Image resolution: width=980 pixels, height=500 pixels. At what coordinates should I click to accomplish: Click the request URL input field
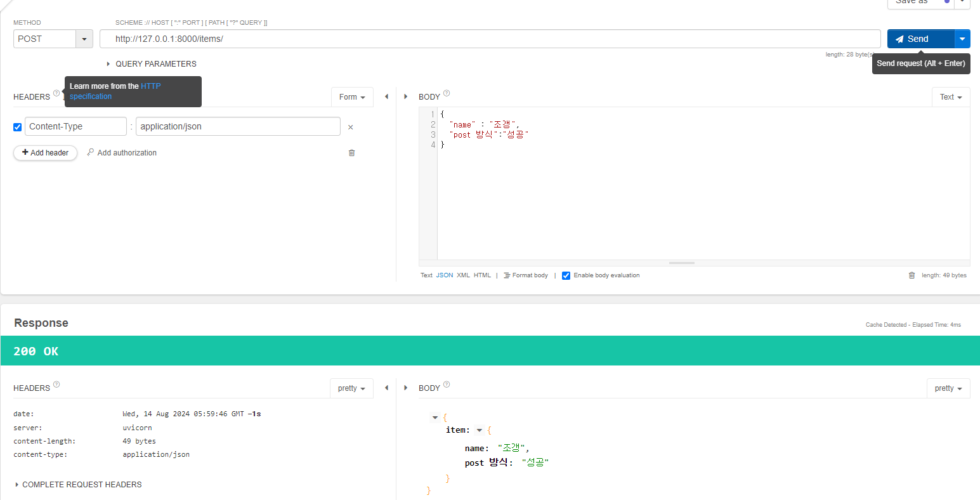[490, 39]
